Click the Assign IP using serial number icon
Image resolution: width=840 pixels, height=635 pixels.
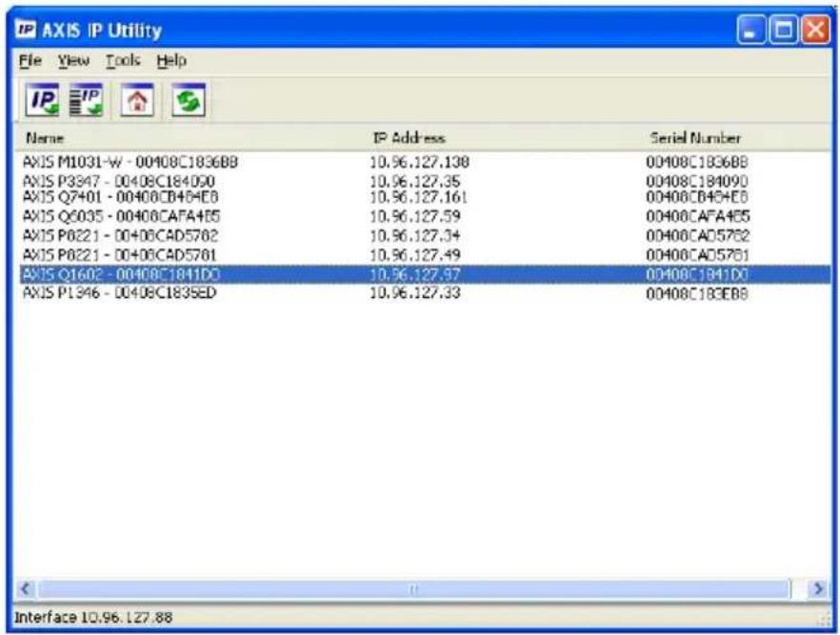[86, 100]
